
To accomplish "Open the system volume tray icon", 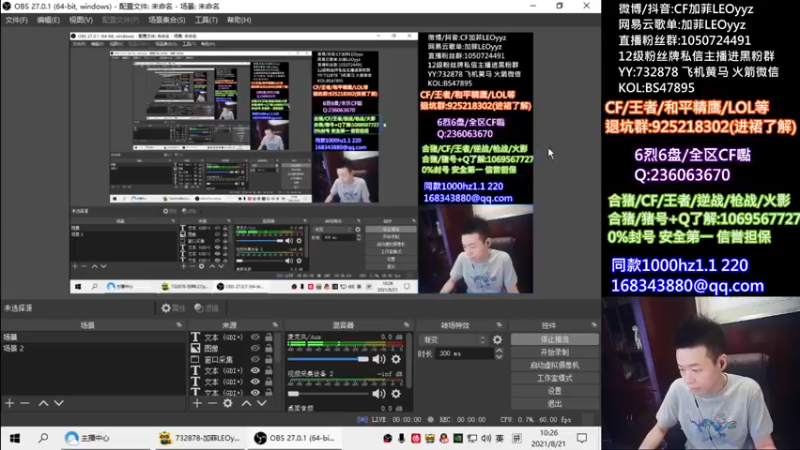I will click(486, 438).
